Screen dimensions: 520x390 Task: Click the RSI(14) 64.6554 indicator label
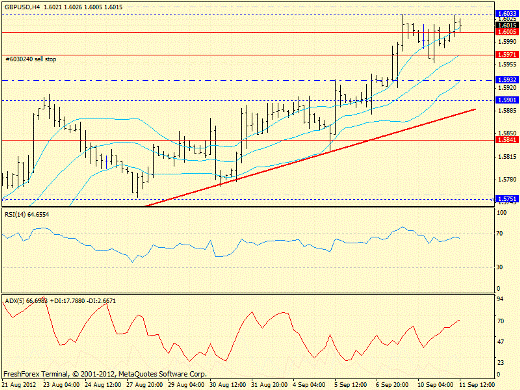27,214
